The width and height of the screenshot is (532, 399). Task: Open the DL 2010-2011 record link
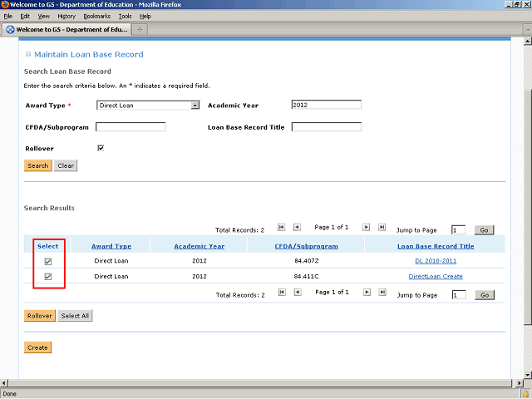[436, 261]
